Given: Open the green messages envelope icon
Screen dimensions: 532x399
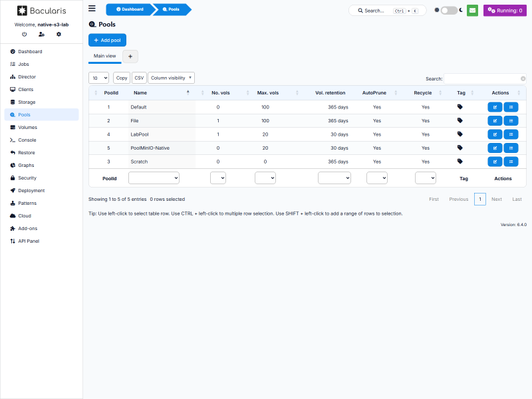Looking at the screenshot, I should pyautogui.click(x=472, y=11).
